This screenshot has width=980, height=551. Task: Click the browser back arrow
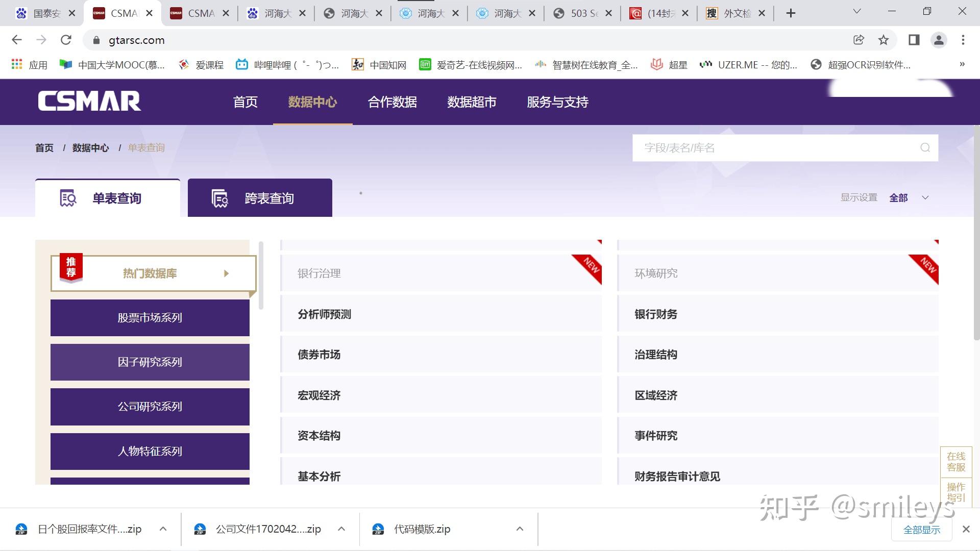[x=17, y=40]
